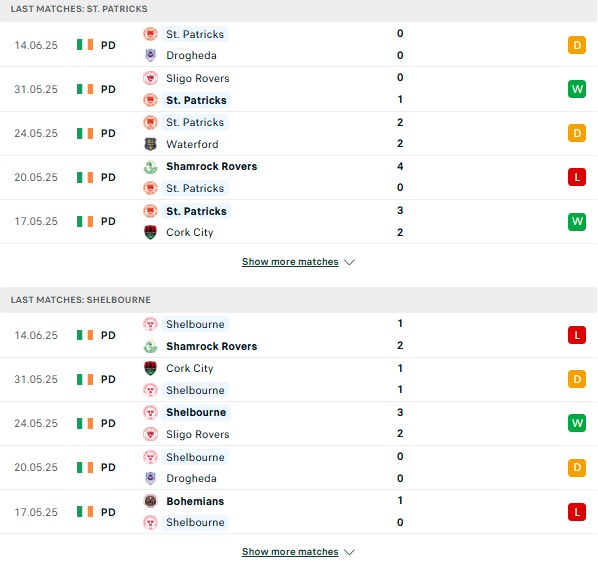
Task: Open the Shamrock Rovers team link in Shelbourne's 14.06.25 match
Action: [x=212, y=346]
